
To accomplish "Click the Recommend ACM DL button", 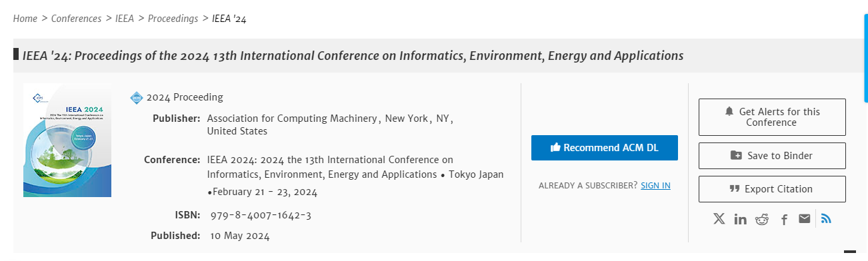I will [x=605, y=148].
